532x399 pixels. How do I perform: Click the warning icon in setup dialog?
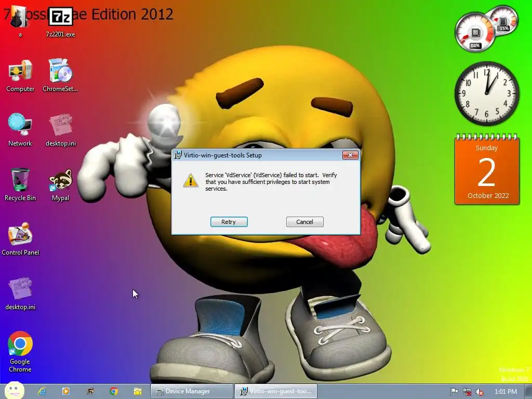tap(191, 180)
